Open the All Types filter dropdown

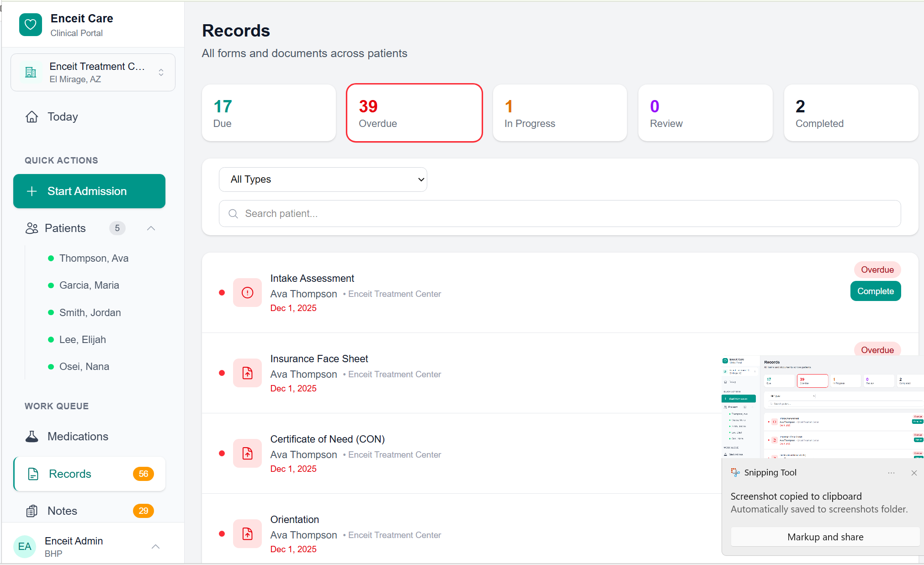click(323, 180)
